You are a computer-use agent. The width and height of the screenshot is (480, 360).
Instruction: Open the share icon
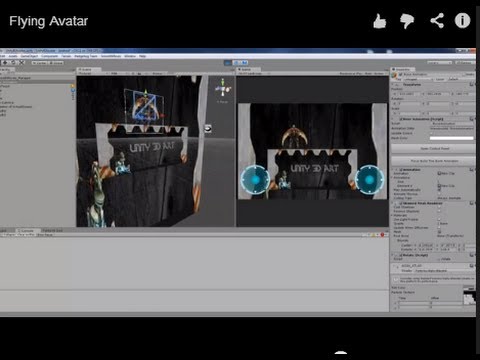[x=437, y=21]
